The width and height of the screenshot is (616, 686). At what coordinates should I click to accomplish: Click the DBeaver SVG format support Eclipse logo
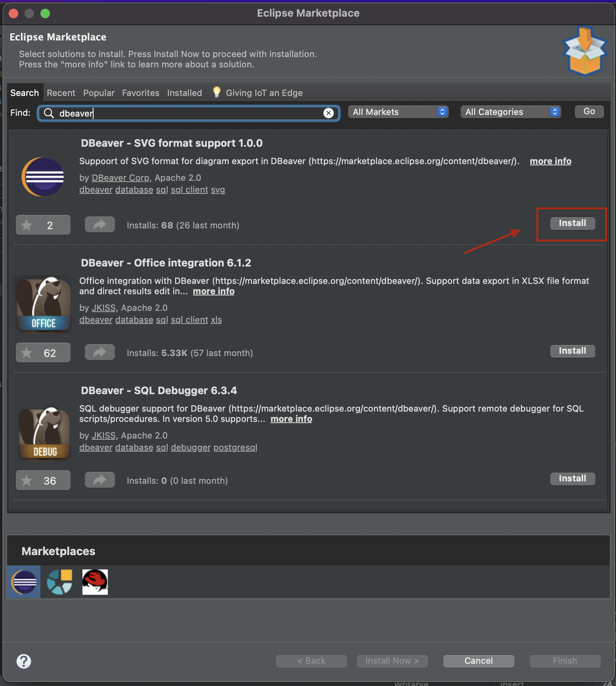click(43, 177)
